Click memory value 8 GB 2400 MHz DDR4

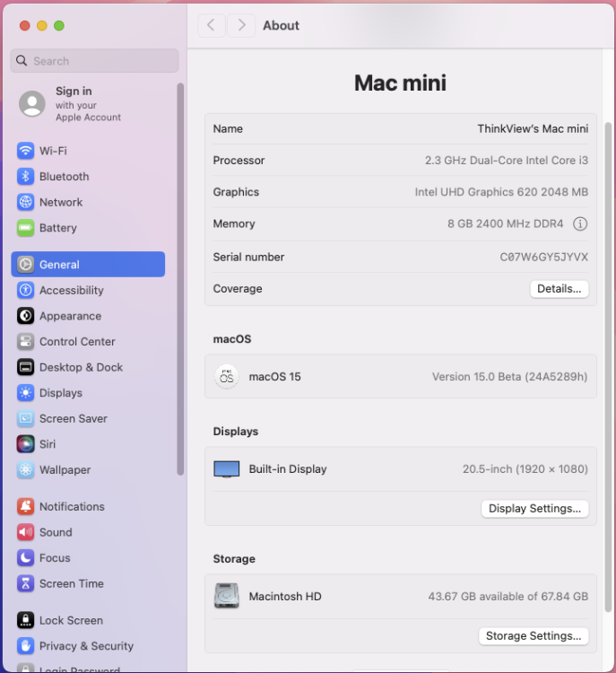(x=506, y=223)
